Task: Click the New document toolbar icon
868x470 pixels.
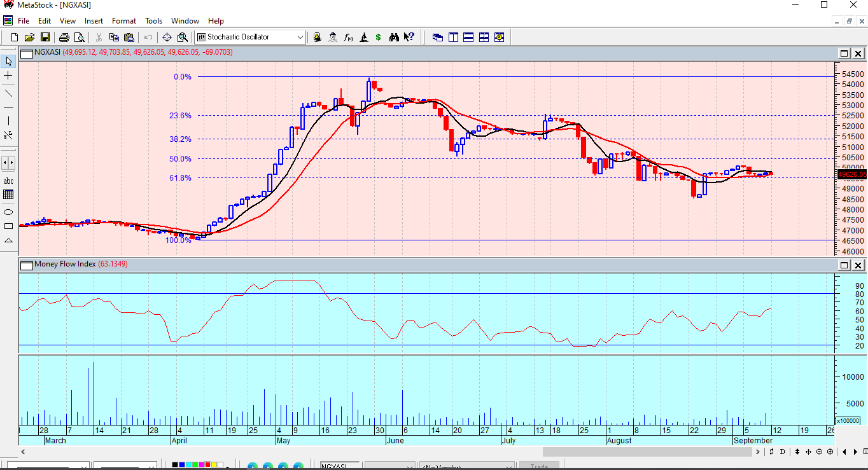Action: tap(14, 37)
